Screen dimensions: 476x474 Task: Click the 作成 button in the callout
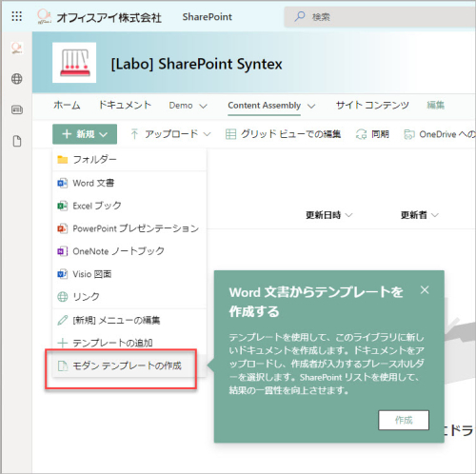click(x=404, y=420)
